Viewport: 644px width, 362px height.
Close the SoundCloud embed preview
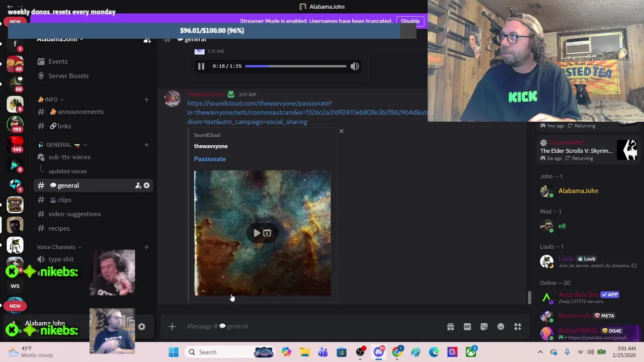click(x=341, y=131)
